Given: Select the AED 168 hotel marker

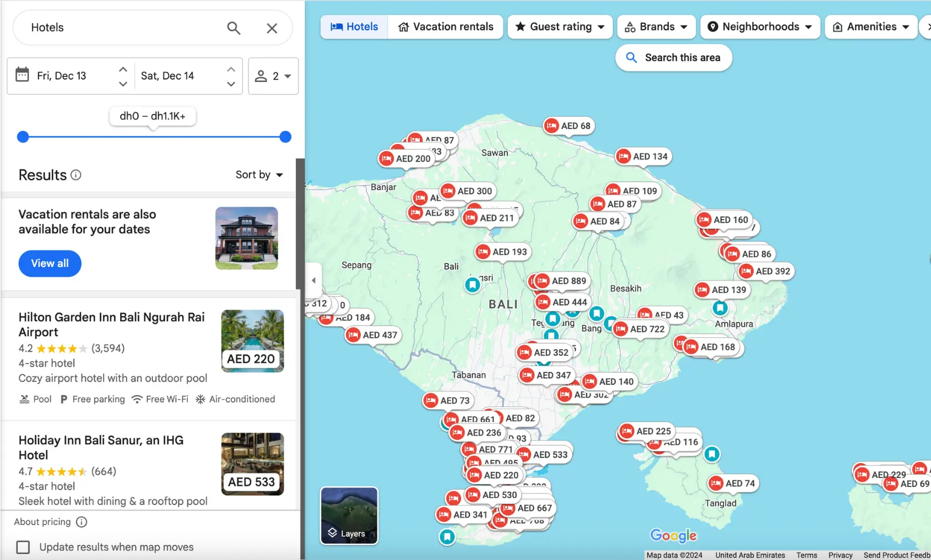Looking at the screenshot, I should [x=710, y=347].
